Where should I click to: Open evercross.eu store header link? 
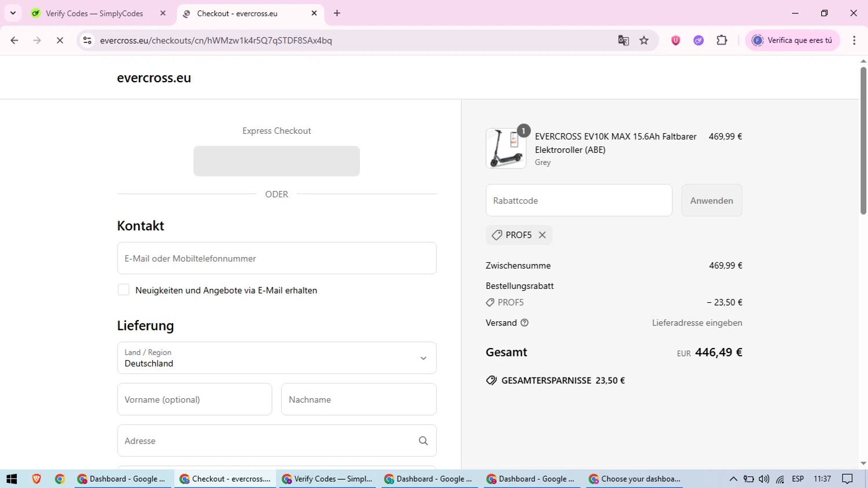pos(154,78)
